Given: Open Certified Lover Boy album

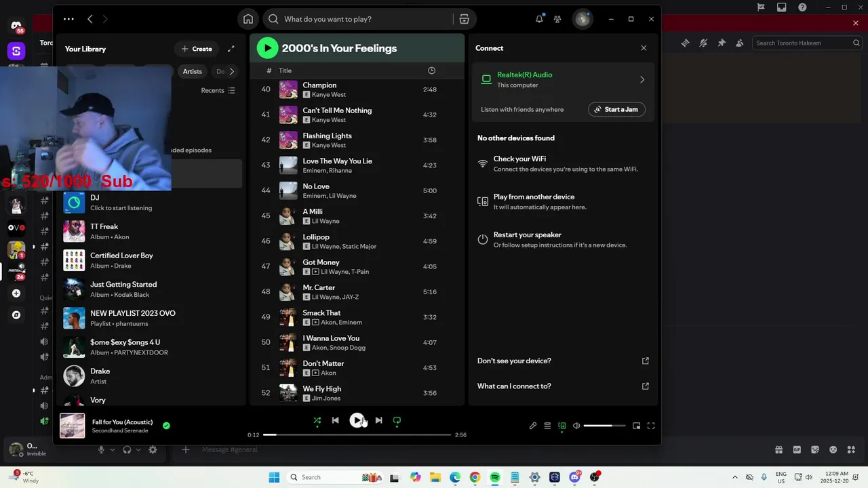Looking at the screenshot, I should click(x=151, y=260).
